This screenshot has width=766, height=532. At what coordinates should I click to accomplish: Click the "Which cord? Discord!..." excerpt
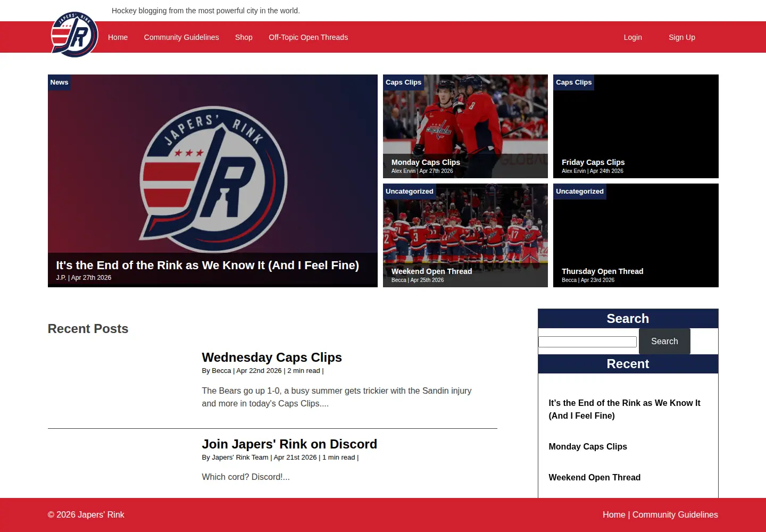coord(246,477)
